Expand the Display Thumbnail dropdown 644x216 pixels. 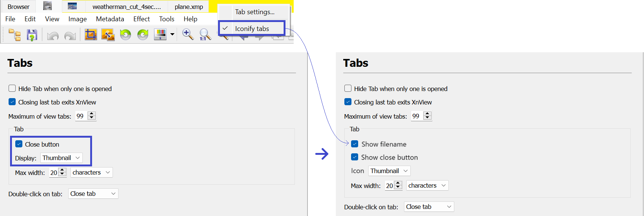pyautogui.click(x=61, y=158)
